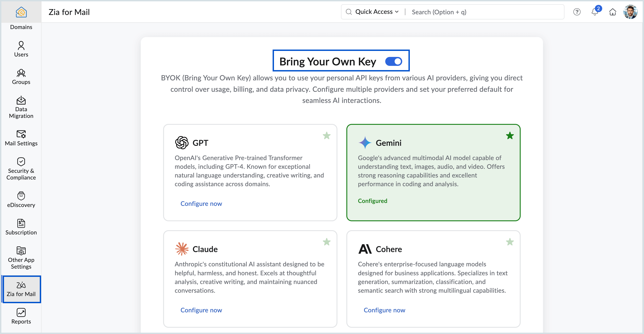This screenshot has width=644, height=334.
Task: Select Zia for Mail in the sidebar
Action: (x=21, y=289)
